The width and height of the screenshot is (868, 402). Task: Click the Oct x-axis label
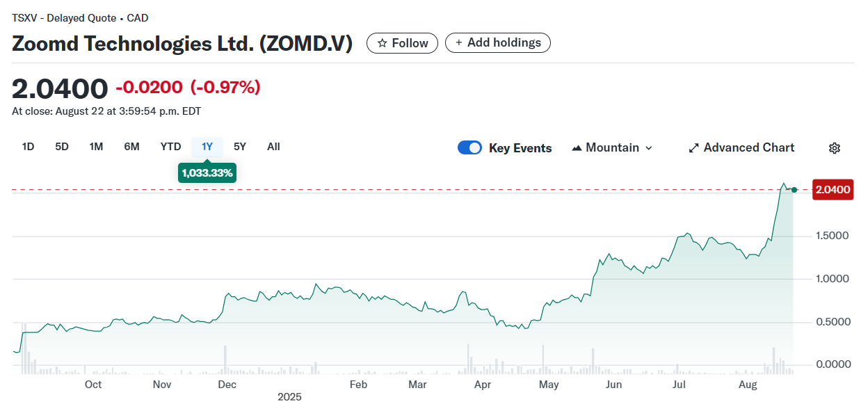pos(93,385)
